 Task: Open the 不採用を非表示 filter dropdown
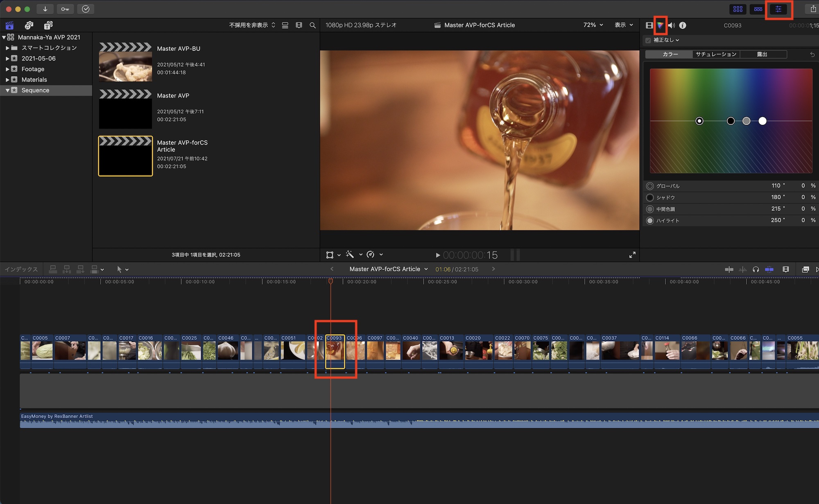(252, 25)
